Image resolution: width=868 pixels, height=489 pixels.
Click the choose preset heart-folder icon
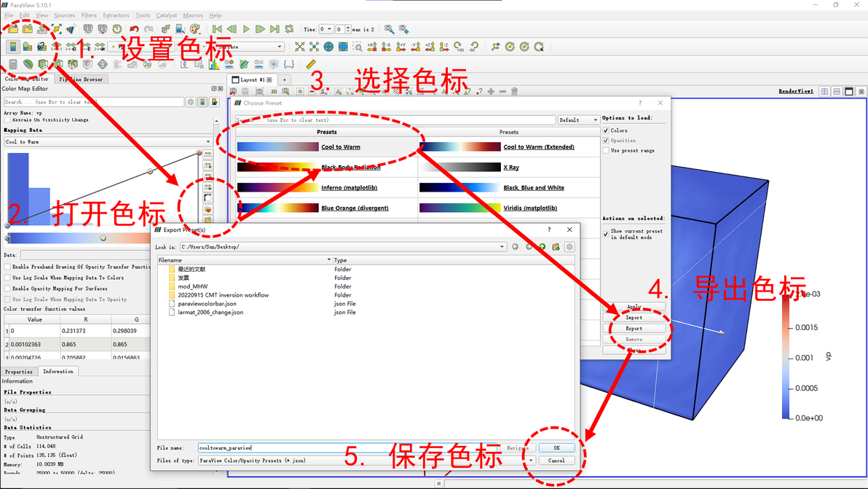(208, 210)
